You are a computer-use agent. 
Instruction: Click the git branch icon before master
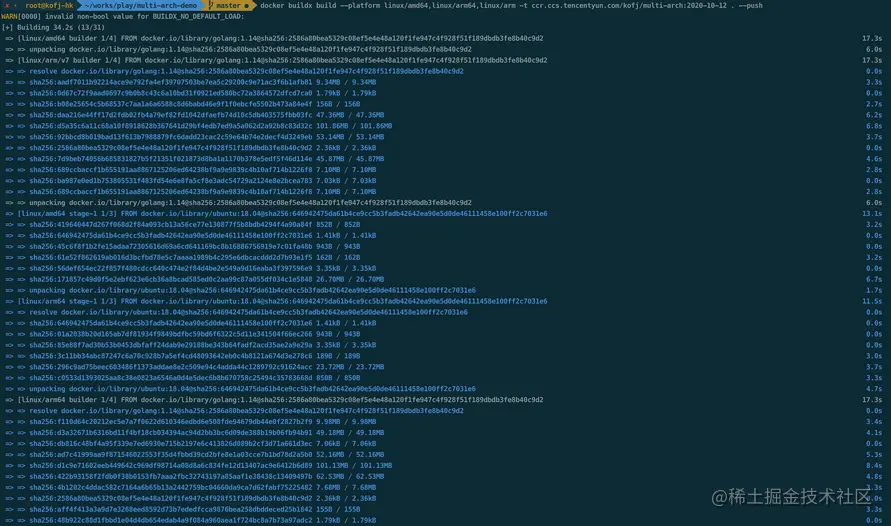pos(211,5)
